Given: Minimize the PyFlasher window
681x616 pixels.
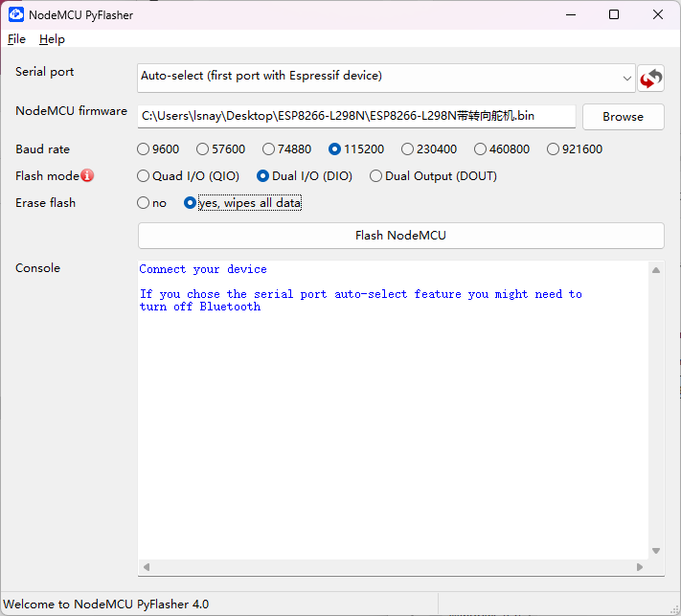Looking at the screenshot, I should tap(571, 14).
